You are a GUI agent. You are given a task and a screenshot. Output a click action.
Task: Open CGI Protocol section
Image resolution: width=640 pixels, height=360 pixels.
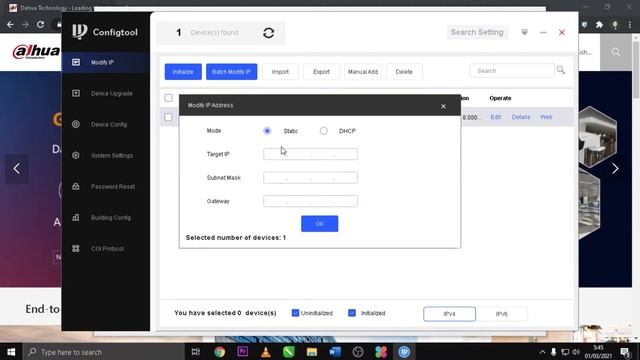[106, 249]
